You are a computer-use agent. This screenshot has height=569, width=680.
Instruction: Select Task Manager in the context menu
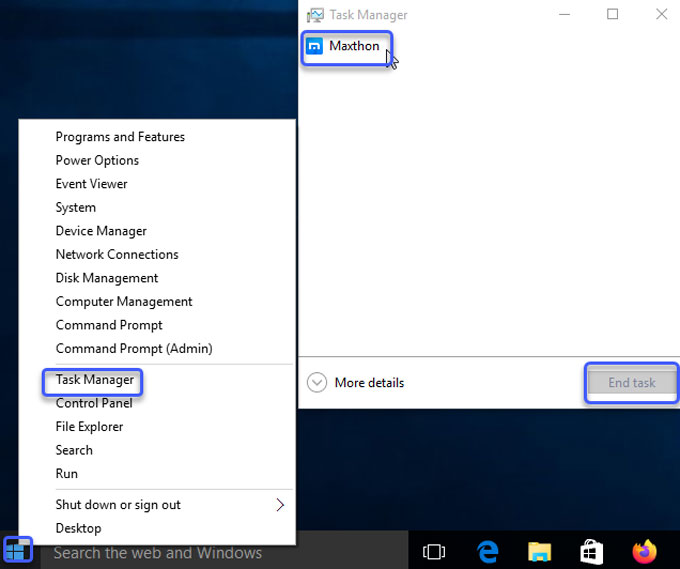(95, 379)
